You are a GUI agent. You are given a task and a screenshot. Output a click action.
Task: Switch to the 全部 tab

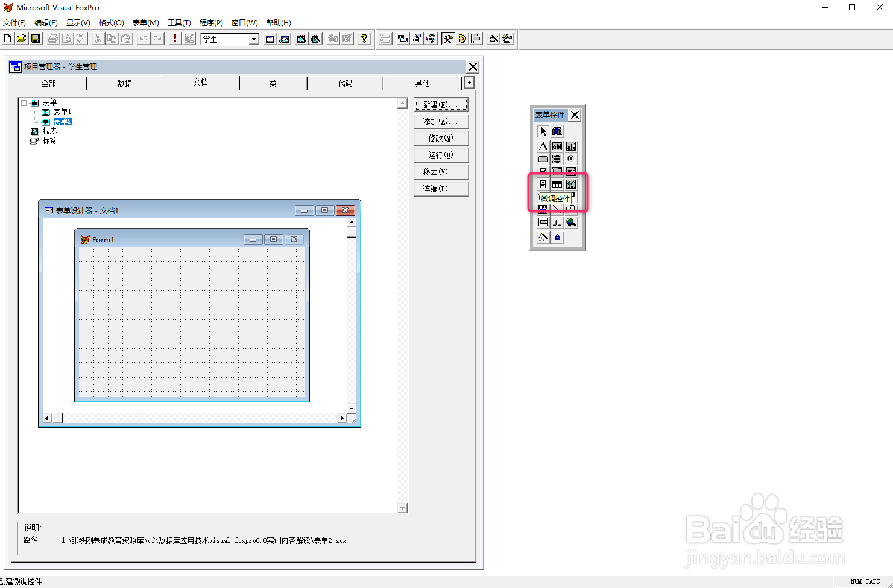48,83
